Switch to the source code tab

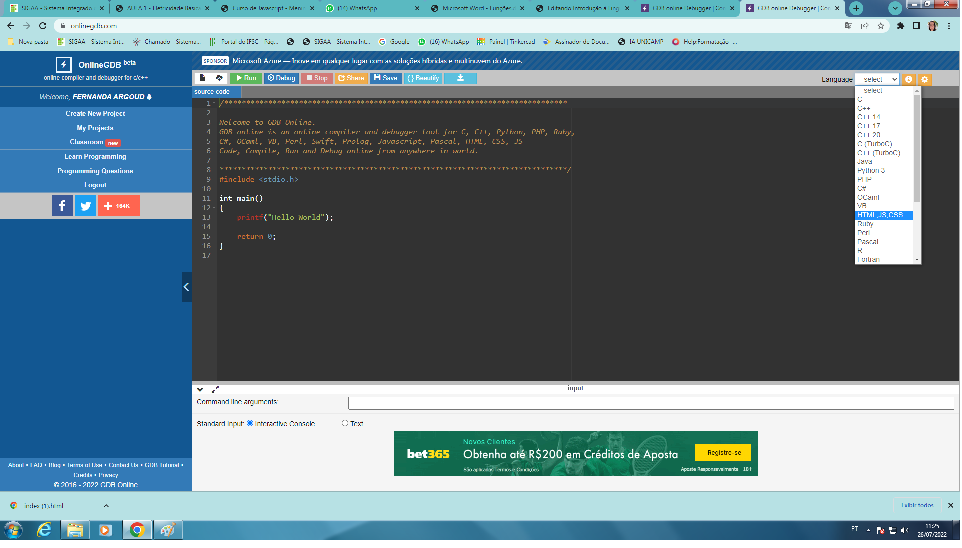pyautogui.click(x=212, y=92)
